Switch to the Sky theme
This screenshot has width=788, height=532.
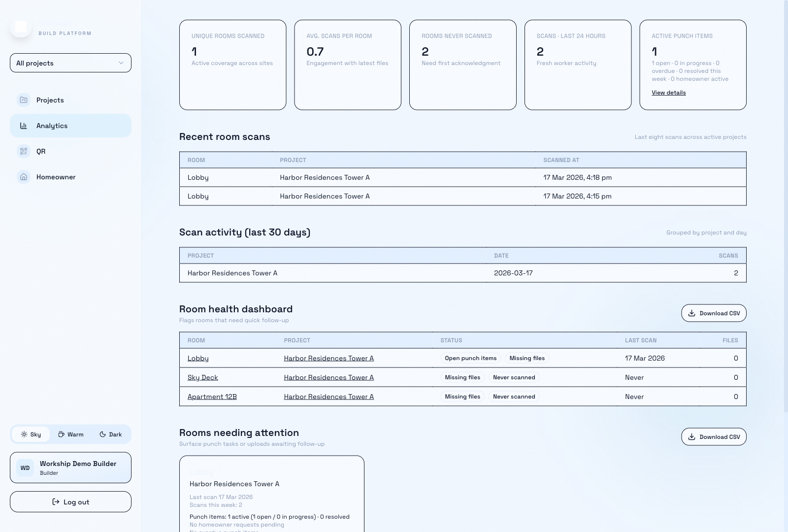(31, 434)
